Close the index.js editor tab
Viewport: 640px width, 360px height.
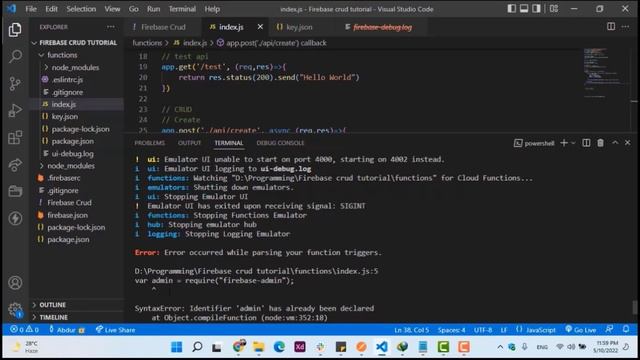pyautogui.click(x=260, y=27)
